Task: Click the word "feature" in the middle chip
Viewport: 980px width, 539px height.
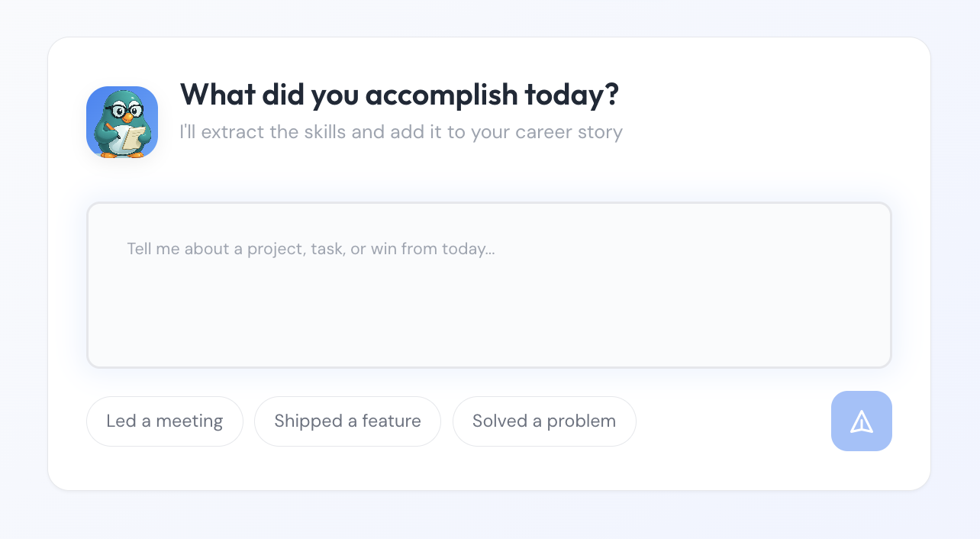Action: 392,421
